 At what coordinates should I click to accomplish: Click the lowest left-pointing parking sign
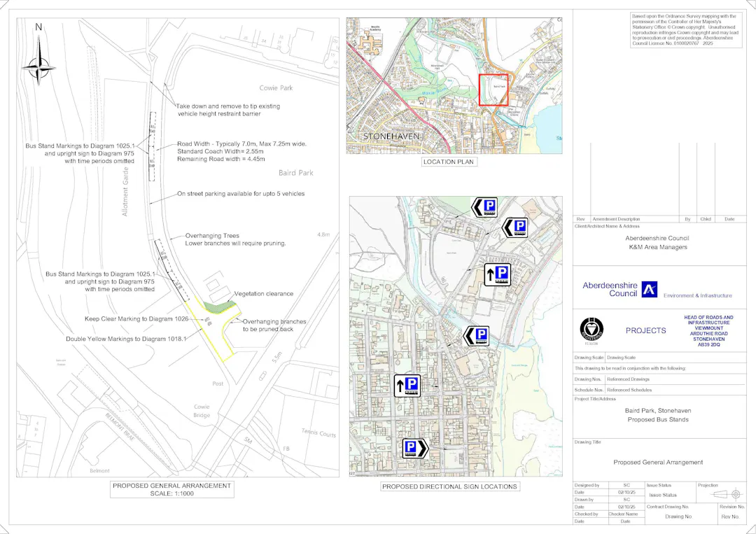click(x=477, y=336)
